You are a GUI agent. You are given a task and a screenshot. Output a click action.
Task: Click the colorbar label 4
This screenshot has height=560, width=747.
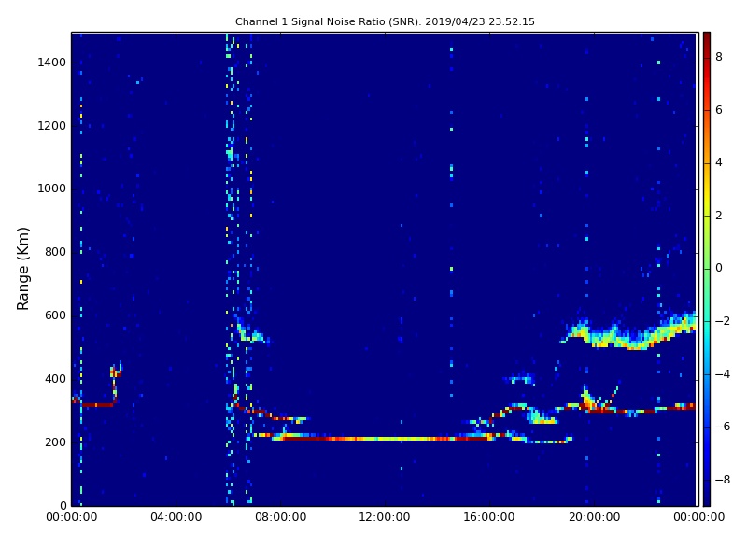point(719,162)
